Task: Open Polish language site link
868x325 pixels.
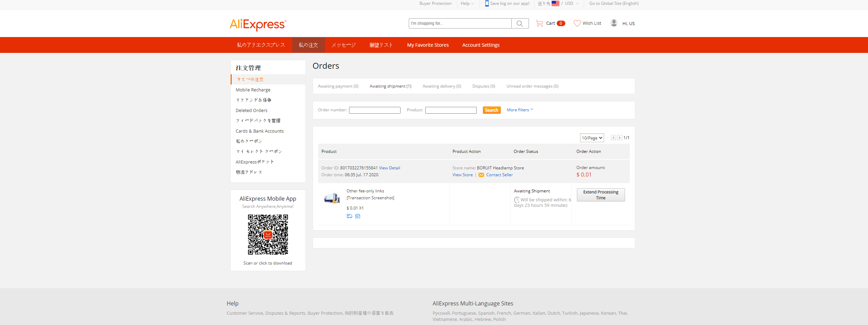Action: click(x=499, y=320)
